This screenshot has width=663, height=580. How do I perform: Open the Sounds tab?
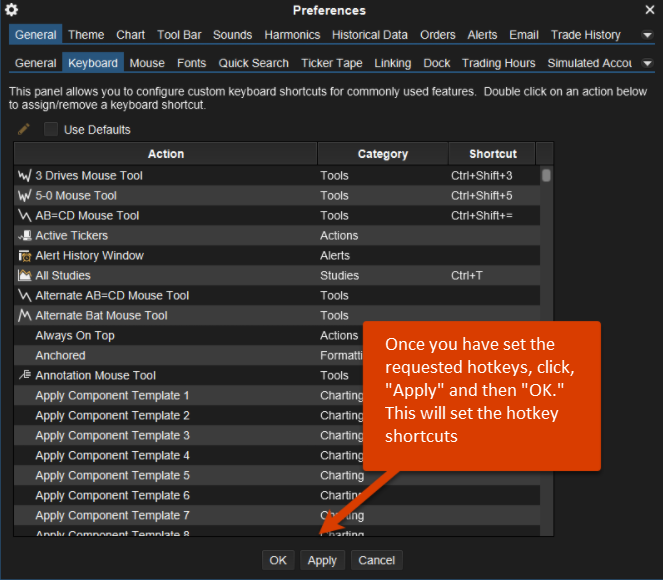(233, 35)
